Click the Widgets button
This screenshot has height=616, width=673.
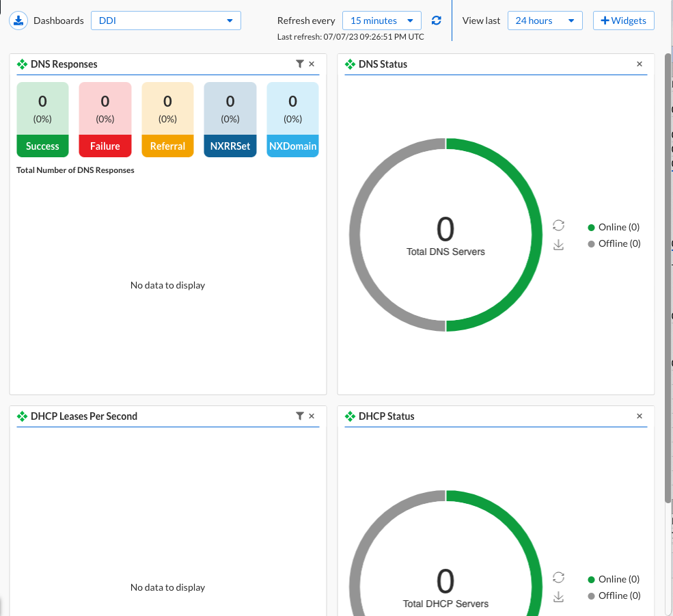[x=623, y=21]
